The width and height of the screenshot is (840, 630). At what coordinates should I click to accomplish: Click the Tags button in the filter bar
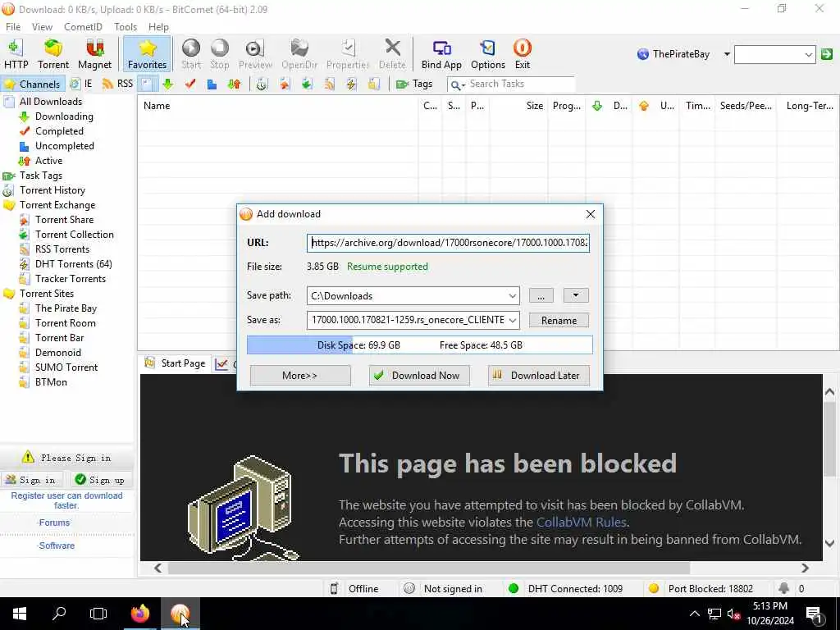tap(414, 84)
